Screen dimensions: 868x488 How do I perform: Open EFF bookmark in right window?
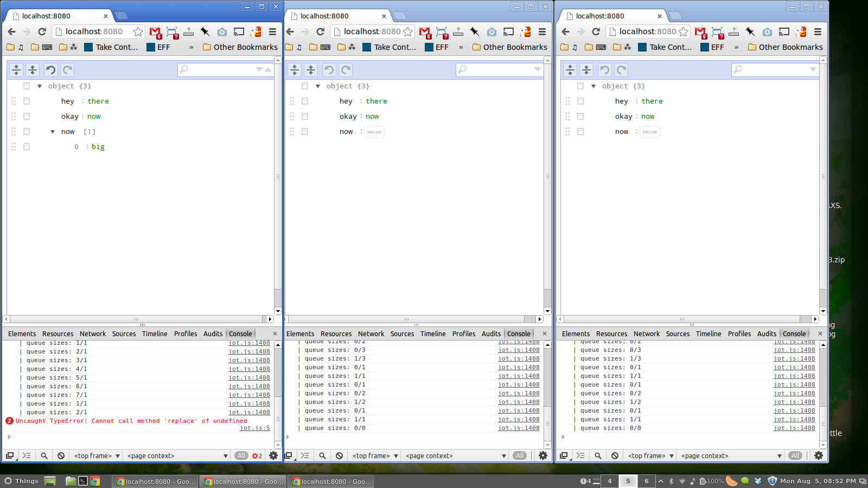coord(712,47)
